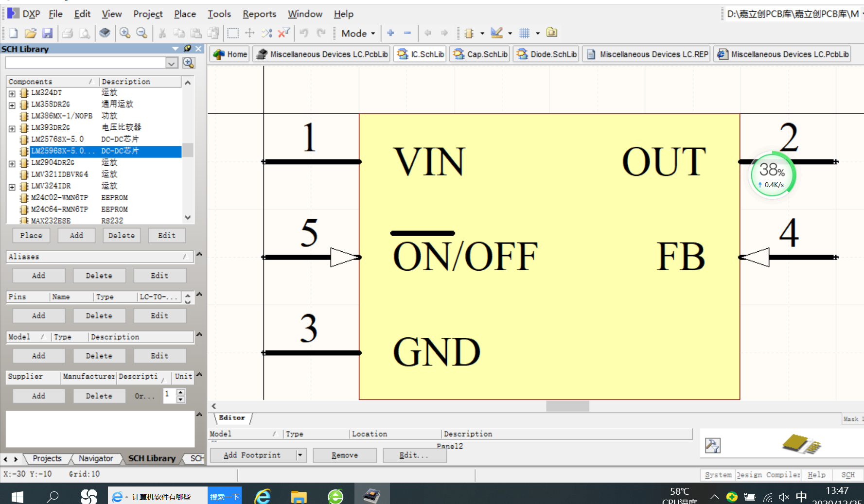Open the filter combo box dropdown arrow
The width and height of the screenshot is (864, 504).
(172, 63)
